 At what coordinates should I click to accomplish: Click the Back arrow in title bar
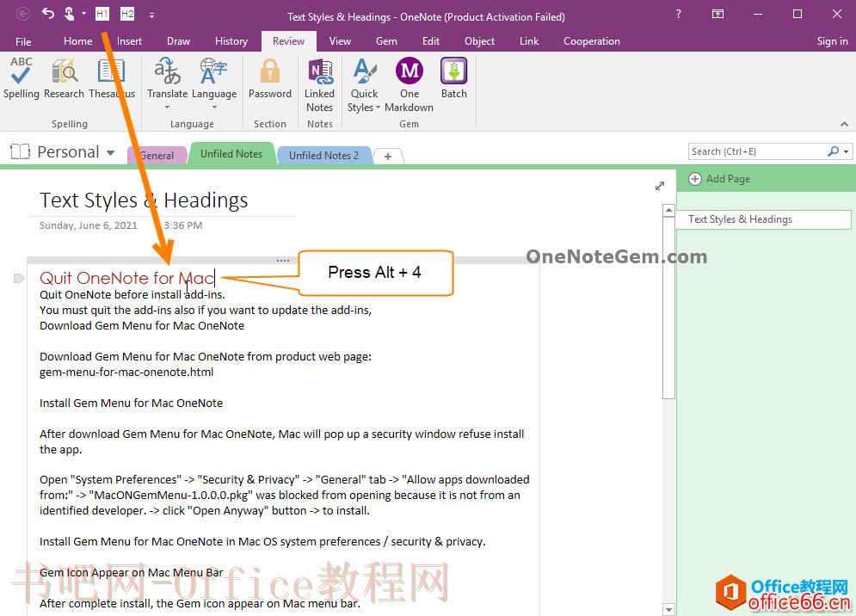pyautogui.click(x=23, y=14)
